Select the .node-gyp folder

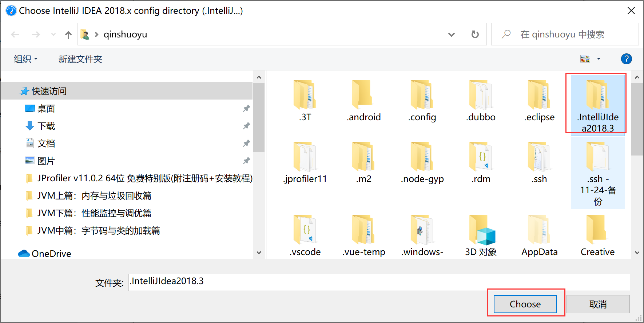(422, 162)
